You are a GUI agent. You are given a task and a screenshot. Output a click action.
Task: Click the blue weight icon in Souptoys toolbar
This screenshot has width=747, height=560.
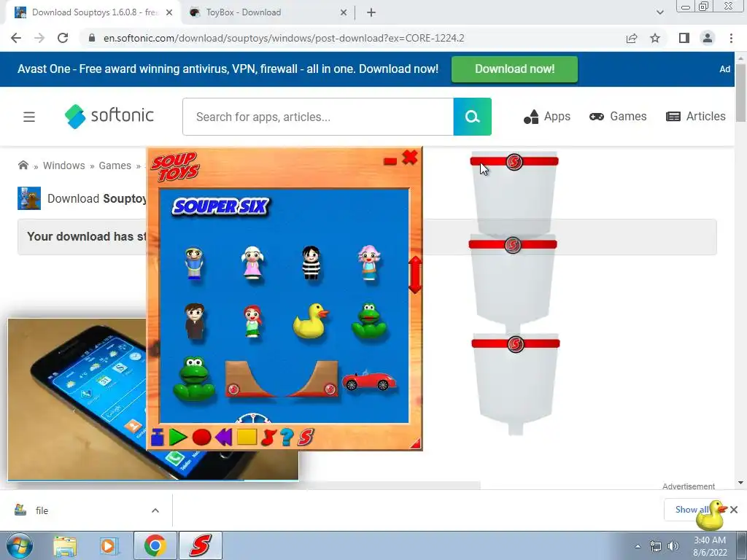pyautogui.click(x=158, y=437)
